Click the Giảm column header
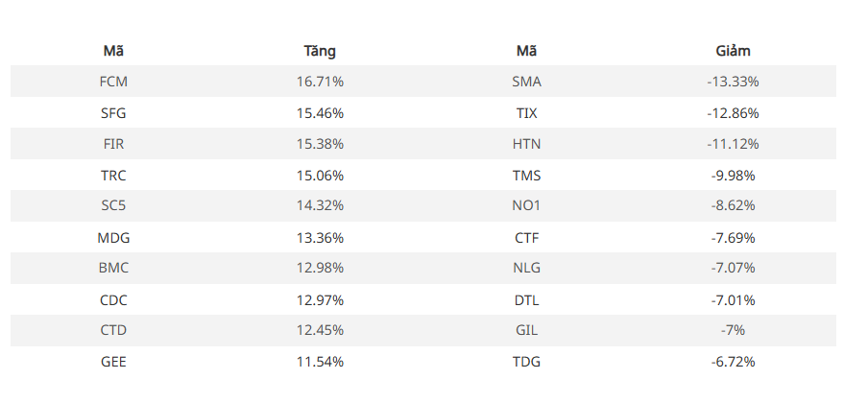Viewport: 868px width, 403px height. coord(733,51)
